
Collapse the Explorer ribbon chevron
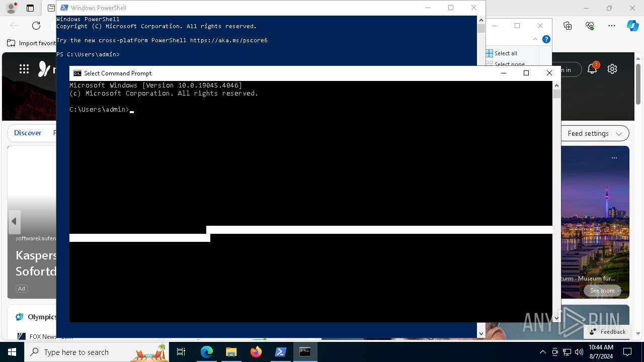click(535, 39)
